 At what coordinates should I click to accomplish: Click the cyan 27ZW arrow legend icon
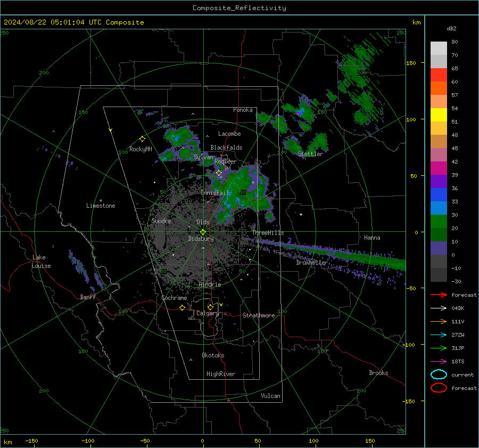439,335
